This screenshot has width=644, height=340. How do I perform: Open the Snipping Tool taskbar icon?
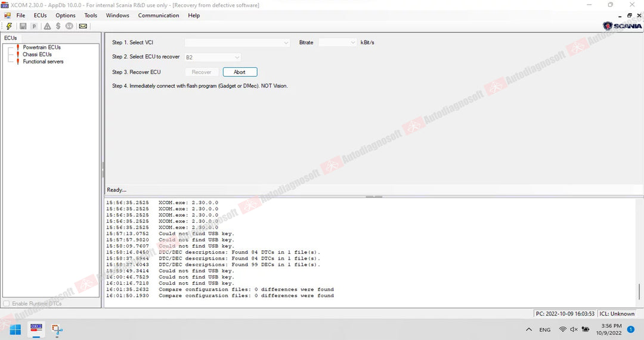pyautogui.click(x=57, y=329)
